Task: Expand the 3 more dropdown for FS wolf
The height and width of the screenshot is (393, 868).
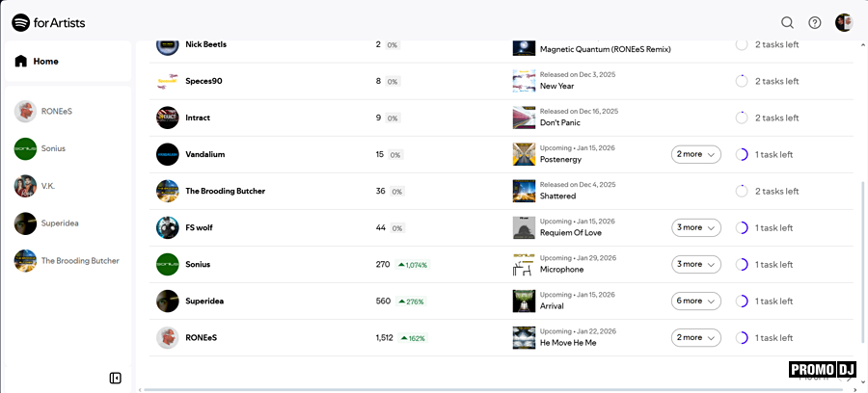Action: tap(695, 227)
